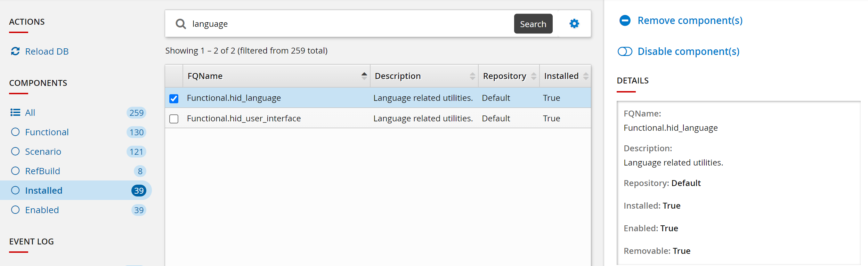This screenshot has width=868, height=266.
Task: Sort table by Description column arrow
Action: (472, 76)
